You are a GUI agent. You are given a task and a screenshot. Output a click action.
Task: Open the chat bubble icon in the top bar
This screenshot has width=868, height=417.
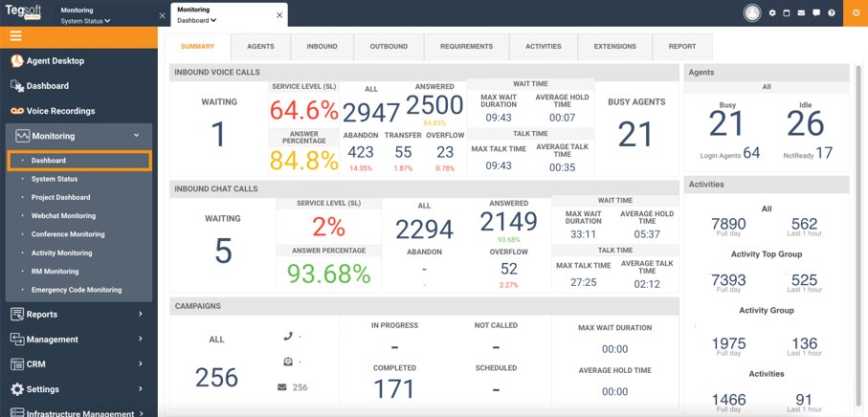816,12
